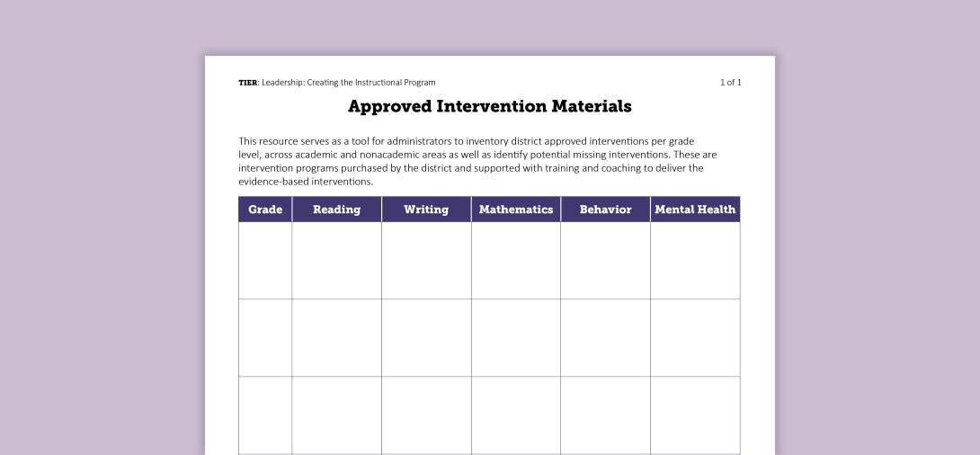Select the Reading column header

pyautogui.click(x=336, y=210)
